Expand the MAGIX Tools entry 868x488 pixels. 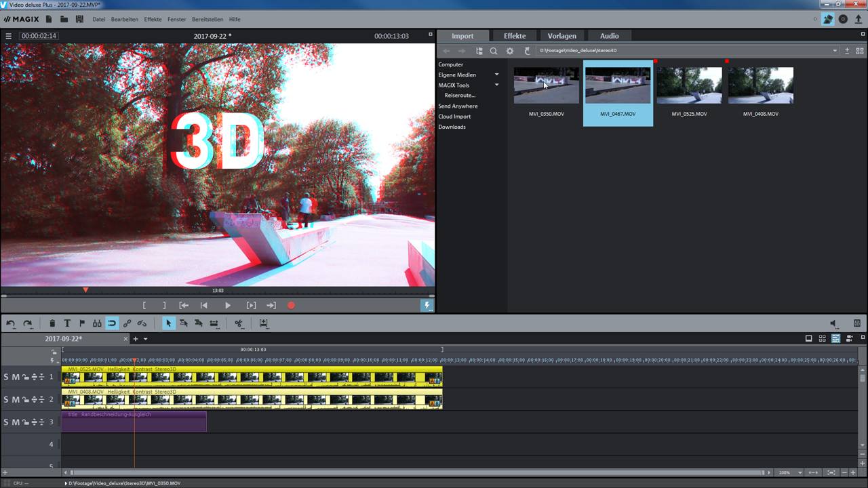click(x=496, y=85)
